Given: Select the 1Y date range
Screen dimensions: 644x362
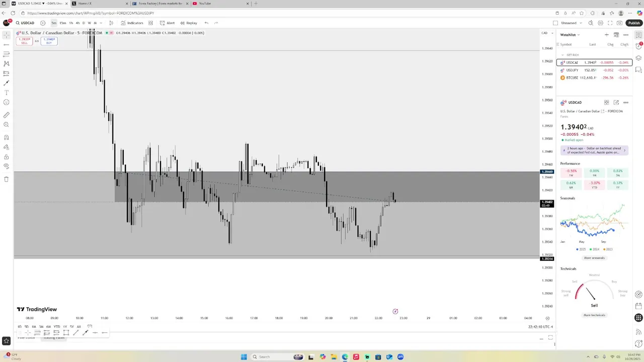Looking at the screenshot, I should tap(65, 327).
